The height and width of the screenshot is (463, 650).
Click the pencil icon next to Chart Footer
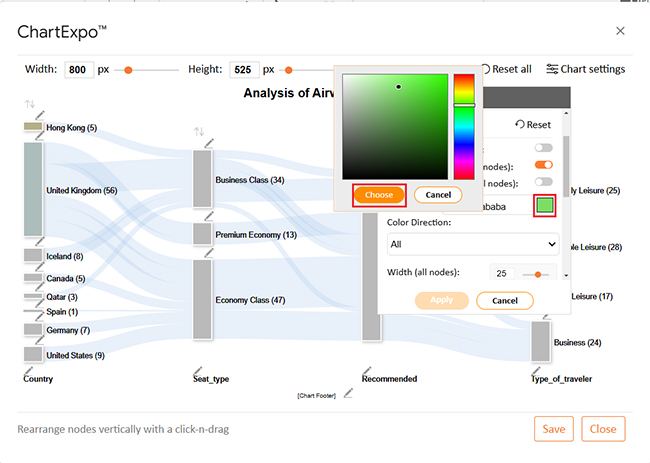[348, 393]
